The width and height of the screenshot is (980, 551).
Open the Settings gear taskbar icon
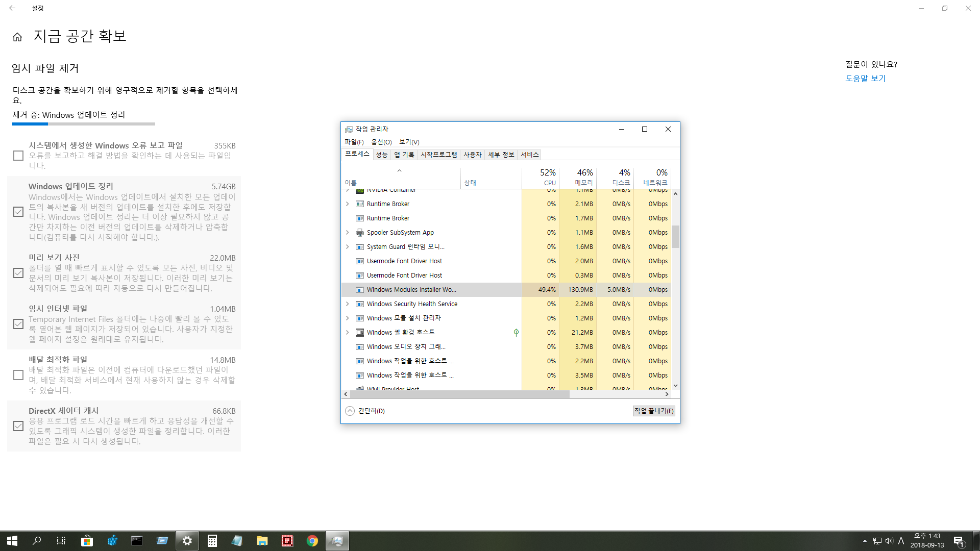(x=187, y=541)
